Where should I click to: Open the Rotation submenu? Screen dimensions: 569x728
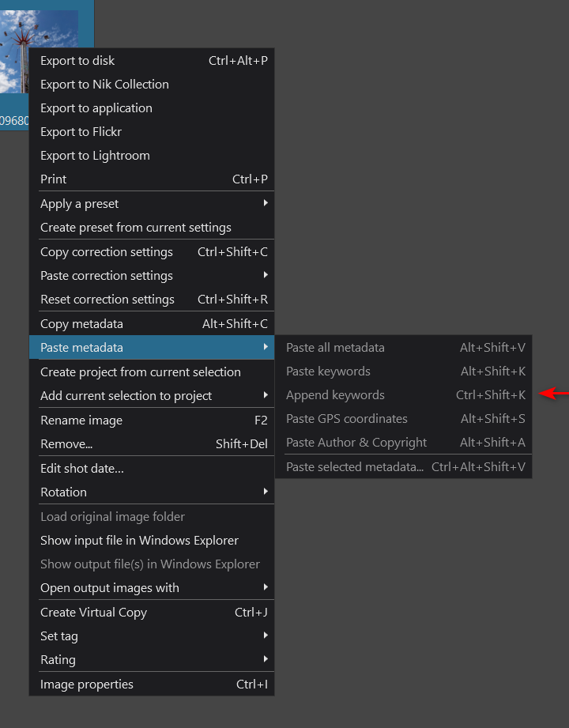point(152,492)
